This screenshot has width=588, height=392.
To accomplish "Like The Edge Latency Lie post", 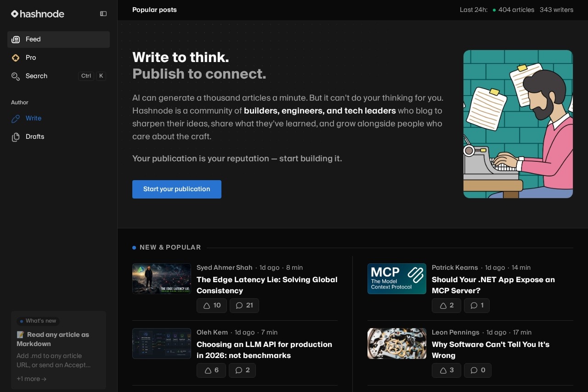I will click(x=212, y=306).
